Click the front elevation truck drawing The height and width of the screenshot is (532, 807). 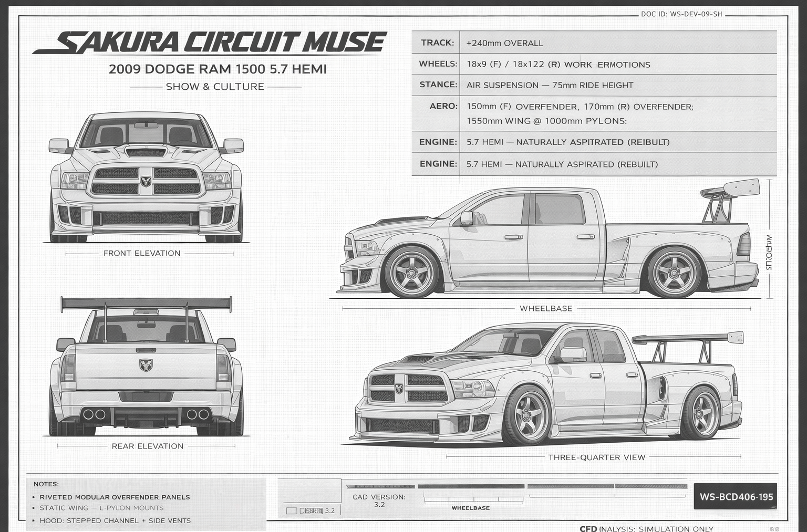pos(146,178)
